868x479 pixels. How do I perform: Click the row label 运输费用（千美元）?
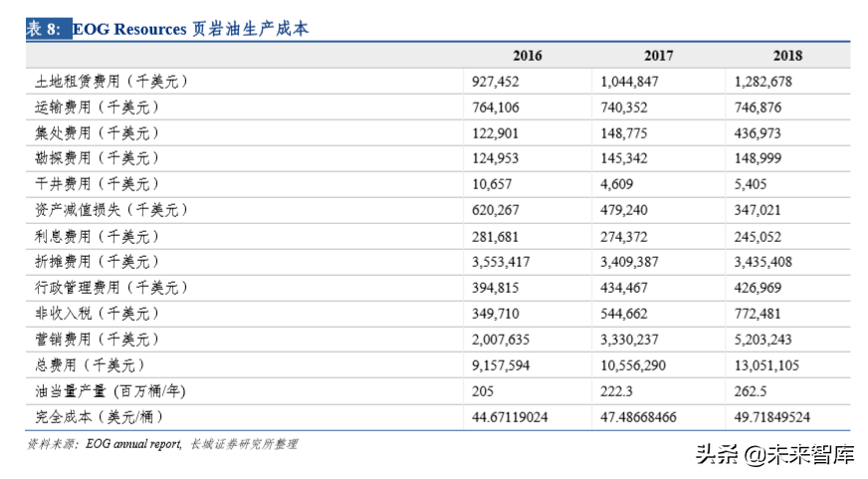[x=98, y=107]
